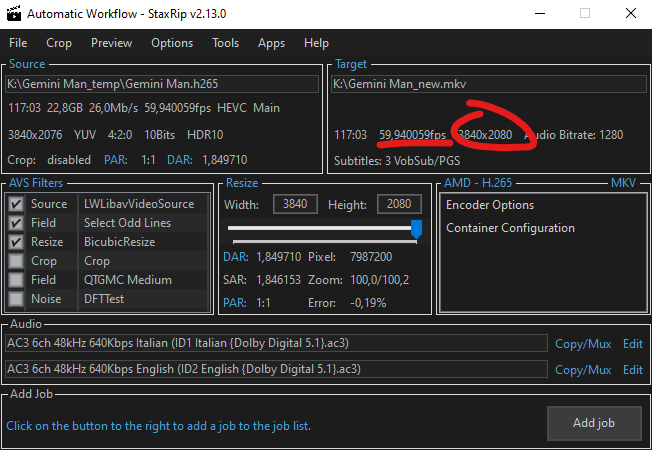The width and height of the screenshot is (652, 450).
Task: Close the StaxRip window
Action: coord(631,13)
